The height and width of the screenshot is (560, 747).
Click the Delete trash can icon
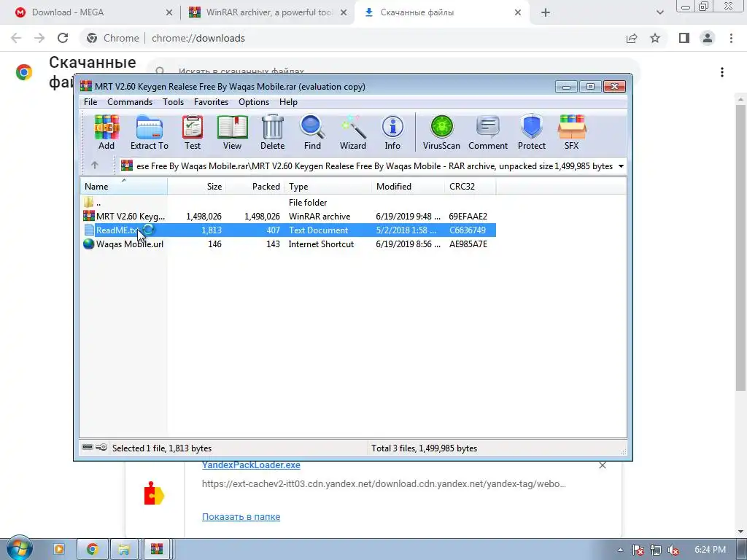coord(273,133)
